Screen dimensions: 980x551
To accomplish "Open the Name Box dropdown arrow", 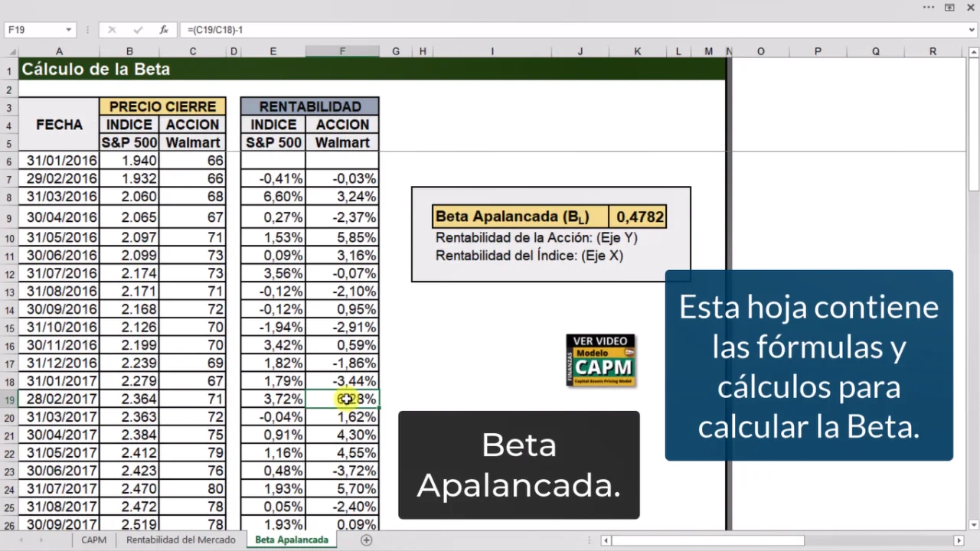I will click(68, 30).
